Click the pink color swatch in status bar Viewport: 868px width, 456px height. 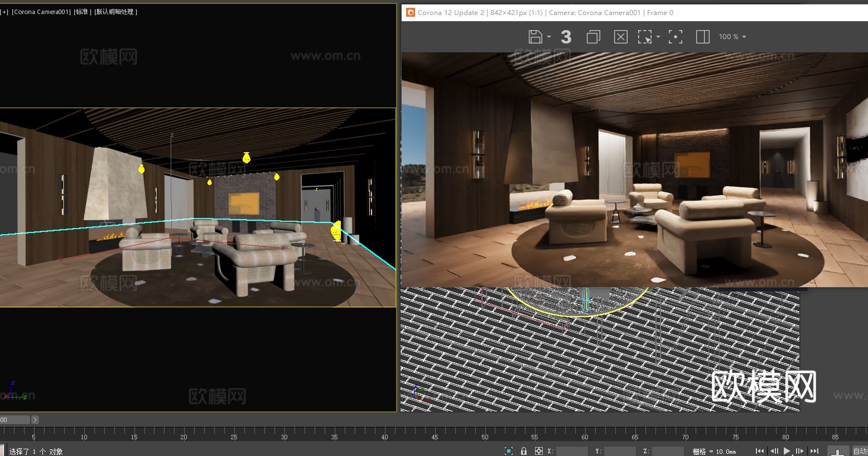2,450
